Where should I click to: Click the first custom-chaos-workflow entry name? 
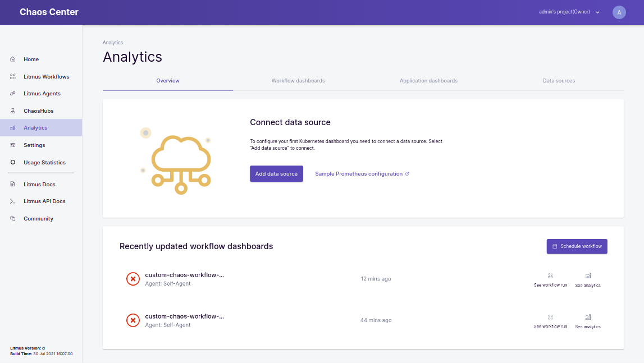point(184,275)
